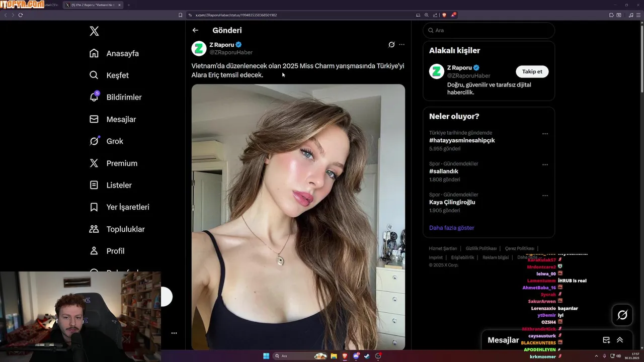
Task: Open the Imprint footer link
Action: (x=436, y=257)
